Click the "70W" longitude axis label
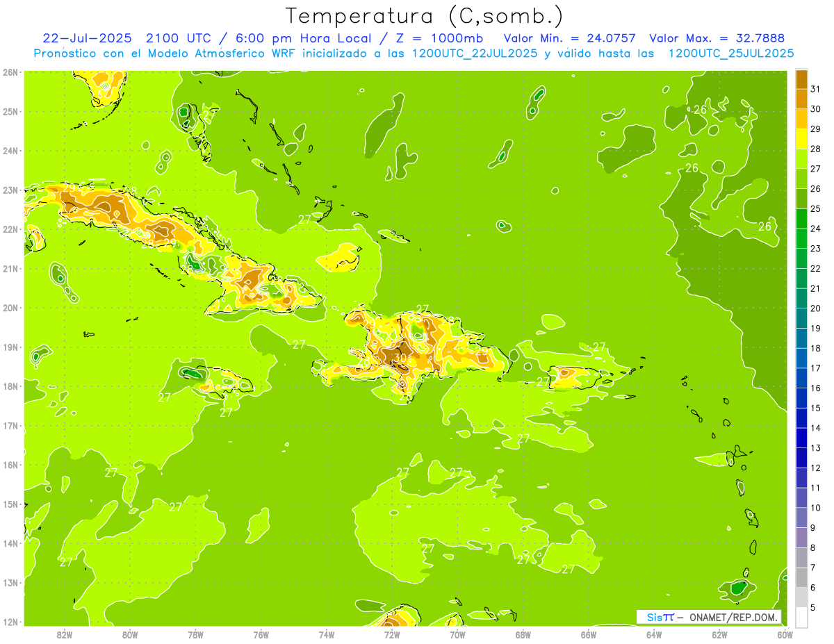834x644 pixels. tap(457, 634)
